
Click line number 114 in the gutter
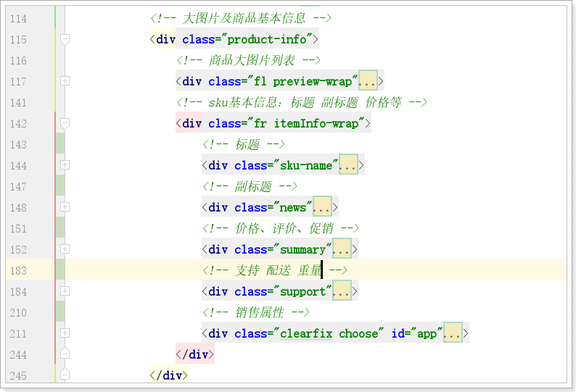tap(18, 18)
